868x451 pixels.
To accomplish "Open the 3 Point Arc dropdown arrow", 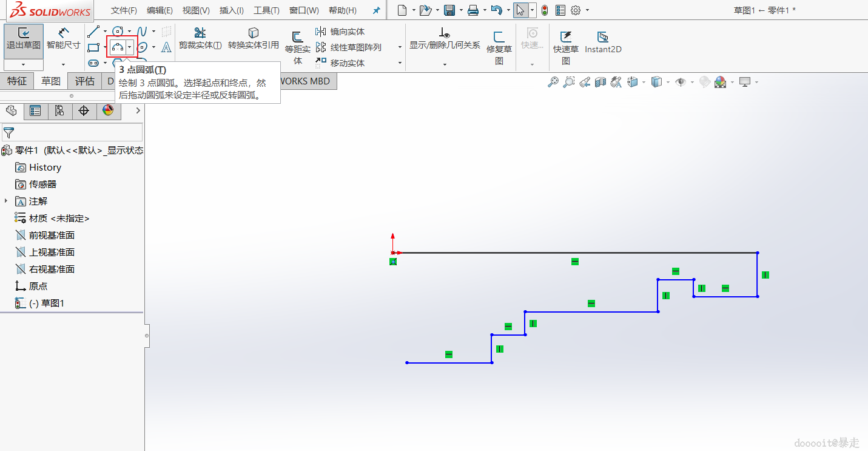I will (x=129, y=47).
